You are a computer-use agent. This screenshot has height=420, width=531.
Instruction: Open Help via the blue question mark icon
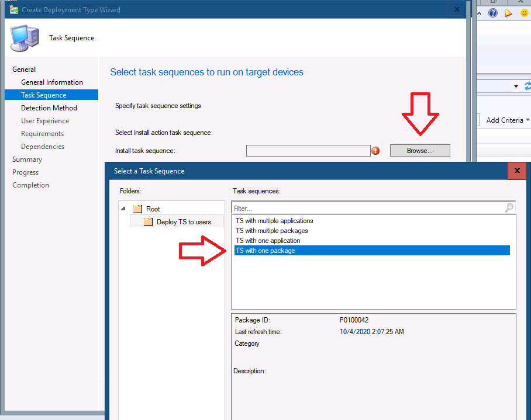point(493,13)
